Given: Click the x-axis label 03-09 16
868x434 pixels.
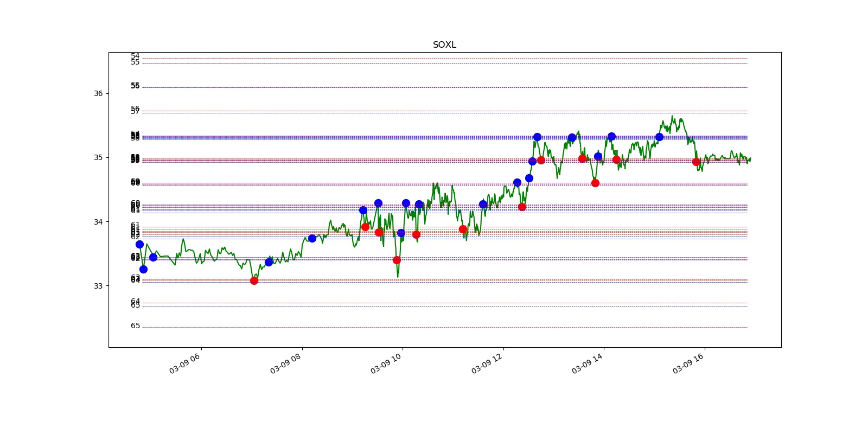Looking at the screenshot, I should [688, 363].
